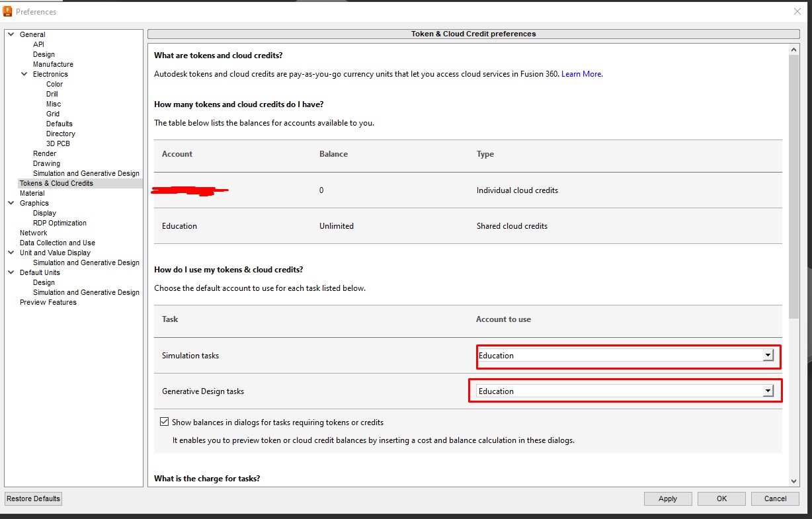The width and height of the screenshot is (812, 519).
Task: Click the Type column header
Action: (x=485, y=154)
